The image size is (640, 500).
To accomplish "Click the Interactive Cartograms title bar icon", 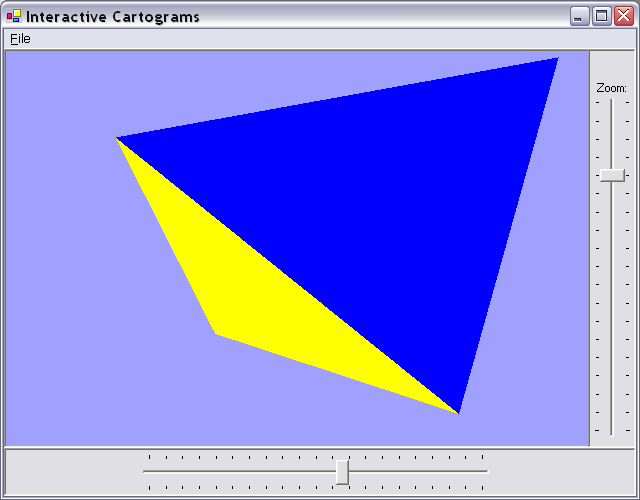I will click(x=13, y=16).
